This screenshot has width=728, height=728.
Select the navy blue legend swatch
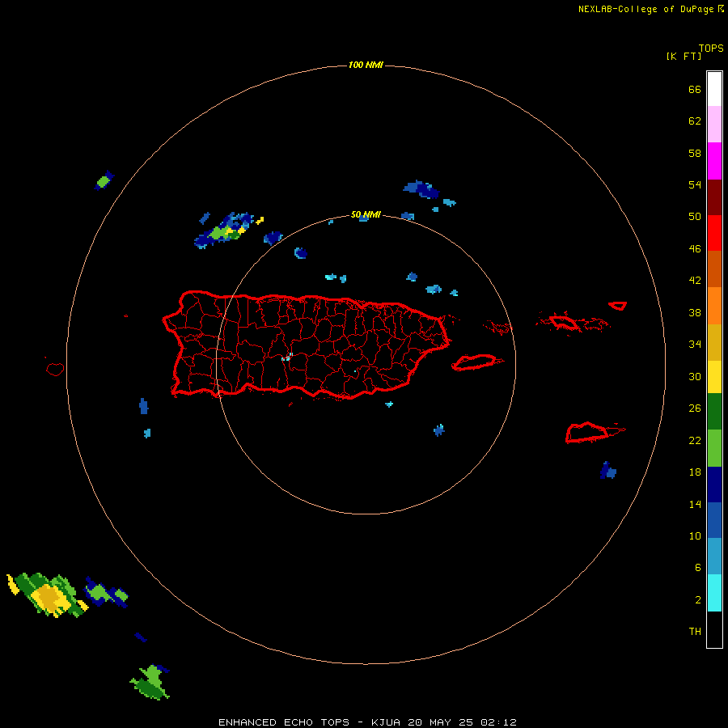point(714,485)
